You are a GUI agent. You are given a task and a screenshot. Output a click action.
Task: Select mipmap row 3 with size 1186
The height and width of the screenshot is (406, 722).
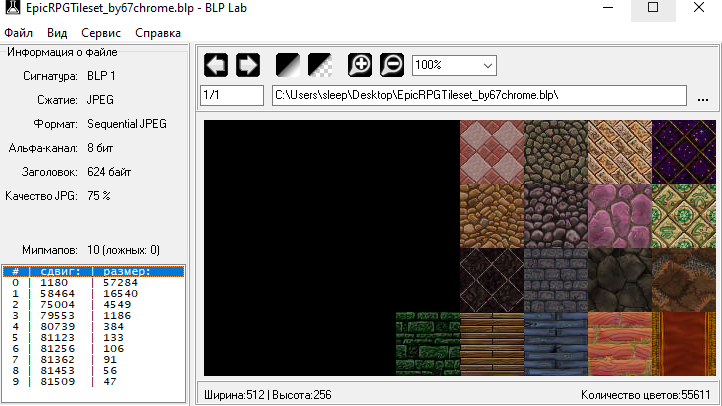pyautogui.click(x=94, y=316)
